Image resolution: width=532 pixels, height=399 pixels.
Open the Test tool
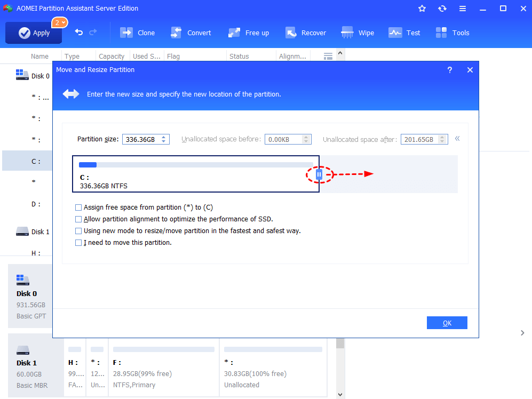point(404,33)
